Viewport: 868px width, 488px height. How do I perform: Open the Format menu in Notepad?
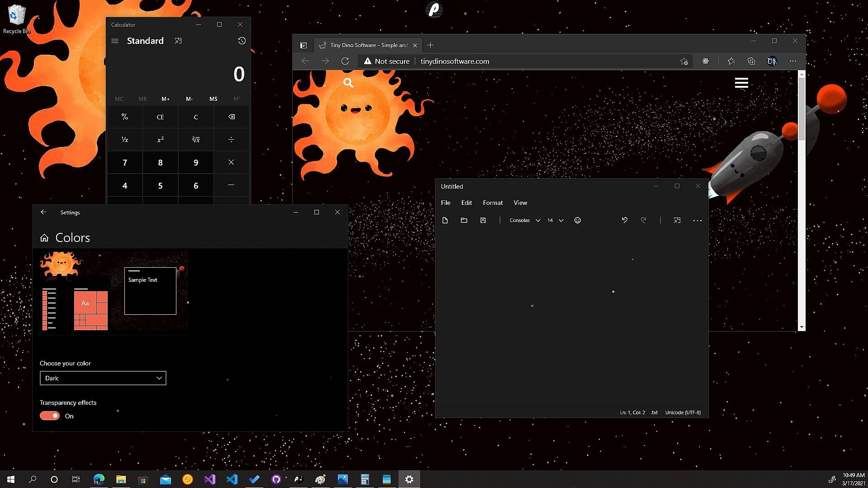point(493,203)
